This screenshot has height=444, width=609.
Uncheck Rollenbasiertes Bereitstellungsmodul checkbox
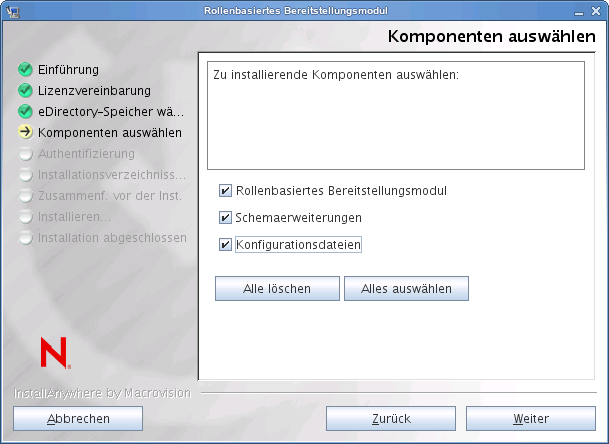coord(225,191)
